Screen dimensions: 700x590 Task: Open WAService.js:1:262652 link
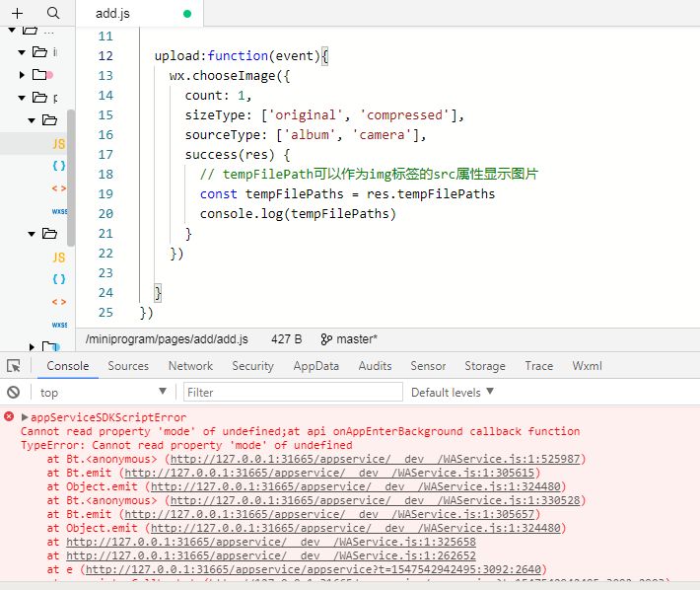[x=271, y=555]
